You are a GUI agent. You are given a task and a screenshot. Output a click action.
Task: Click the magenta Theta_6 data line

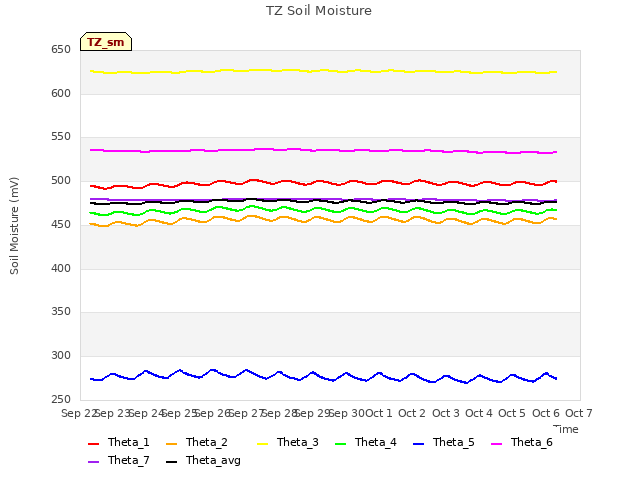pos(323,150)
